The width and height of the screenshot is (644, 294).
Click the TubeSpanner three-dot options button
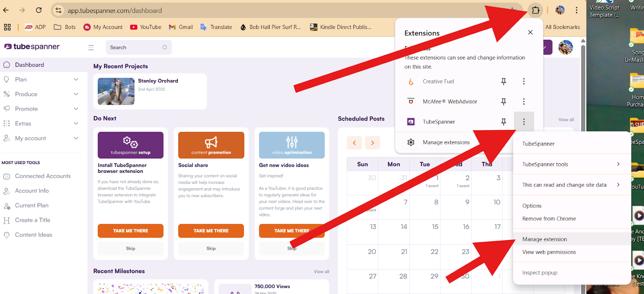(524, 122)
